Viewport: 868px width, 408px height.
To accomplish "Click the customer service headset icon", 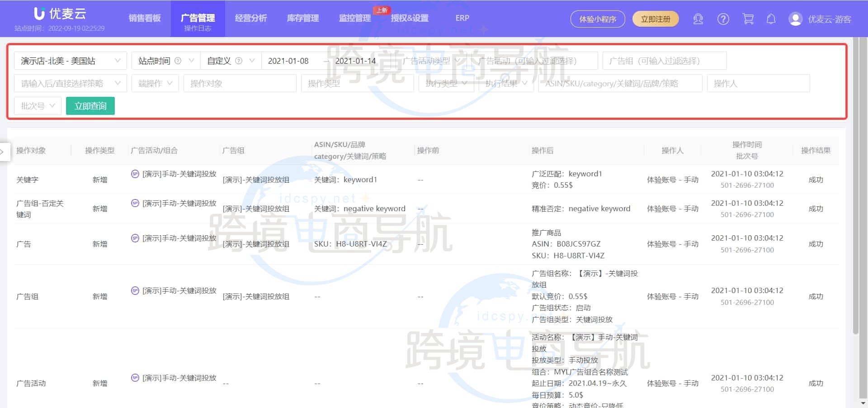I will 698,19.
